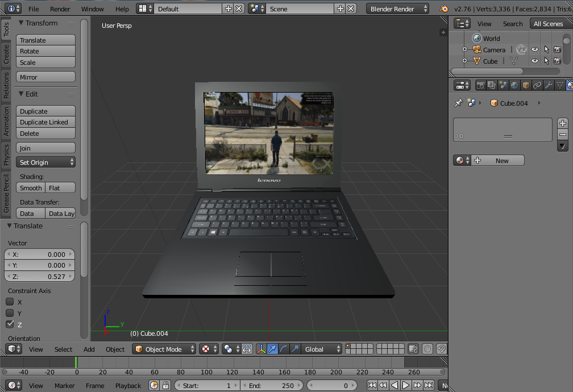Open the pivot point selector dropdown
This screenshot has height=392, width=573.
point(232,349)
